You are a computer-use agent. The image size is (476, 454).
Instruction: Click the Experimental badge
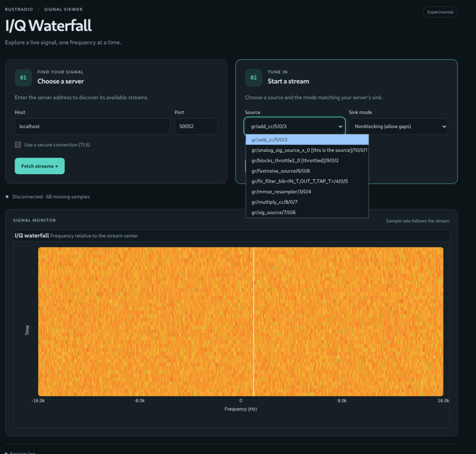[440, 12]
